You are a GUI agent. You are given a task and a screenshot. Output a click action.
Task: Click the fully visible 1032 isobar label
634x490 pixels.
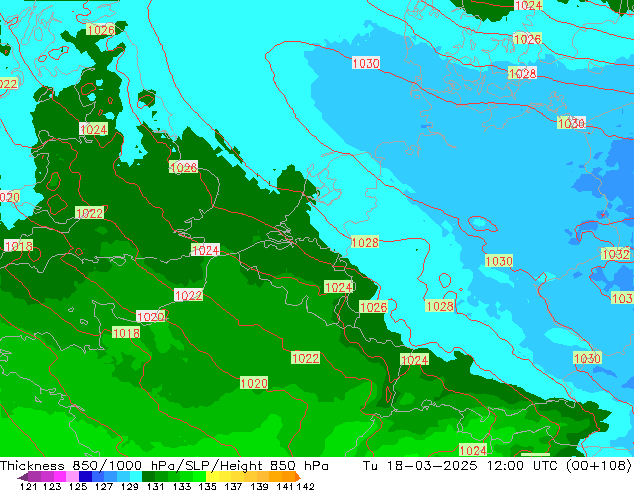[616, 254]
